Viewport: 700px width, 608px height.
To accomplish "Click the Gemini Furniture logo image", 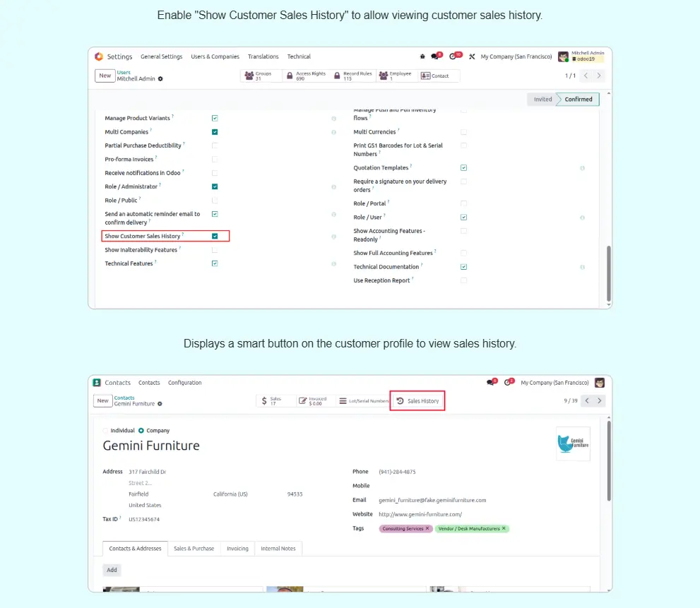I will 573,443.
